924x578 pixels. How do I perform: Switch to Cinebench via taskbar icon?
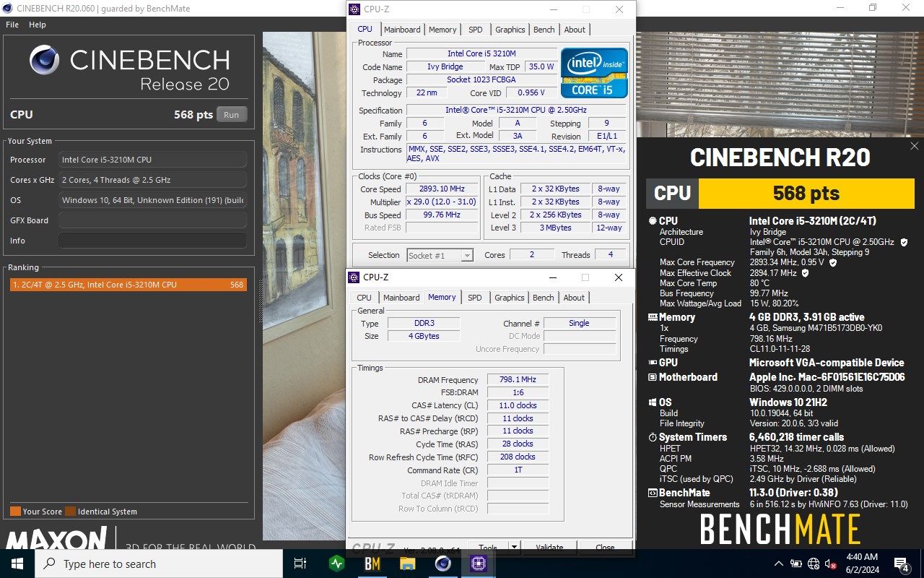coord(443,564)
